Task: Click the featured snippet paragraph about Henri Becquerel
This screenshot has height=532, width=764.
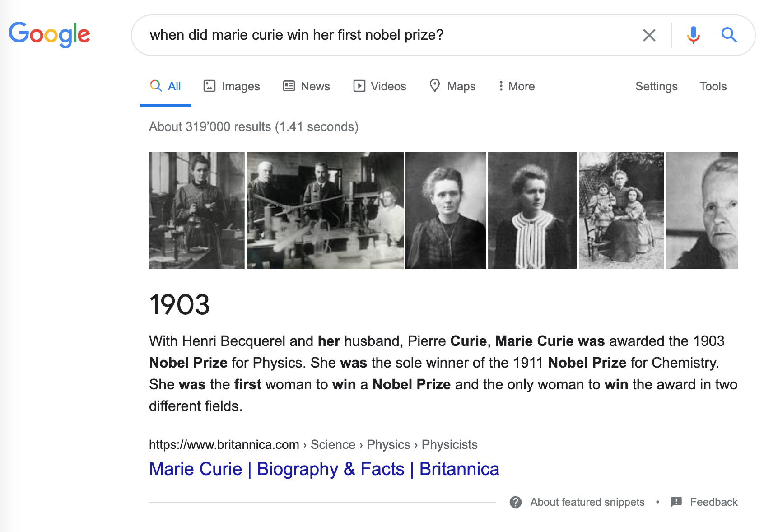Action: click(443, 373)
